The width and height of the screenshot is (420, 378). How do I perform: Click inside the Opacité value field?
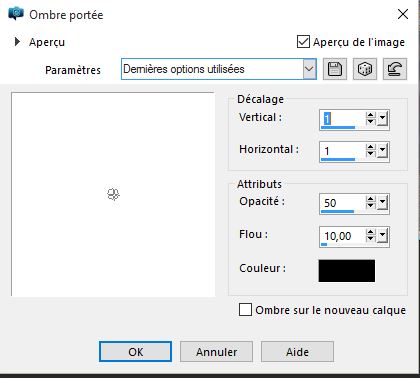[x=342, y=202]
